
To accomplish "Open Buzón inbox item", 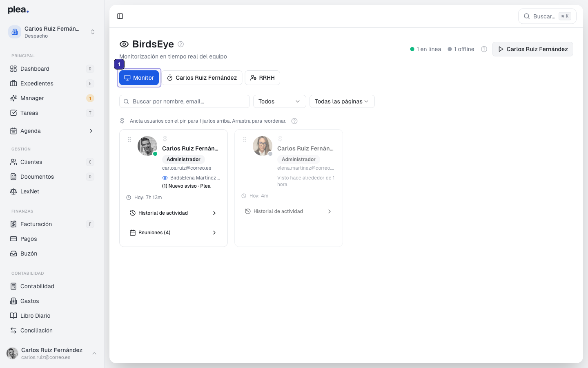I will (x=52, y=254).
